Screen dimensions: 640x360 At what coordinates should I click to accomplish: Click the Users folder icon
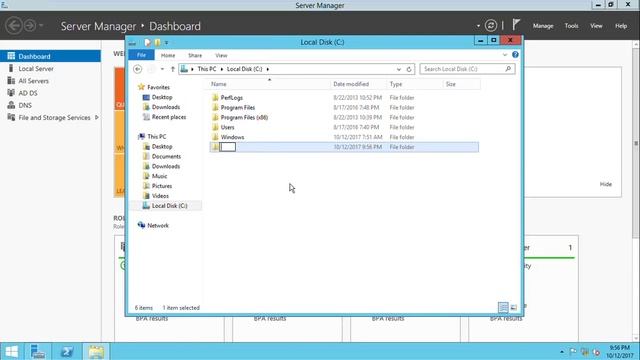tap(215, 127)
